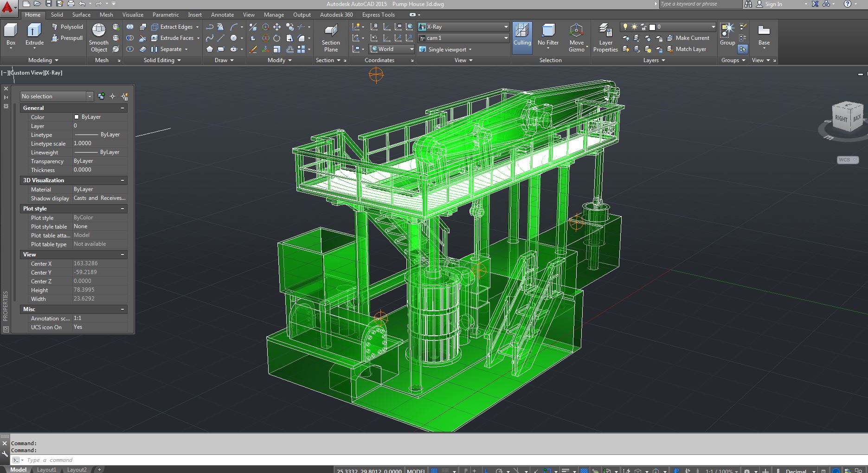
Task: Open the Single viewport dropdown
Action: 445,49
